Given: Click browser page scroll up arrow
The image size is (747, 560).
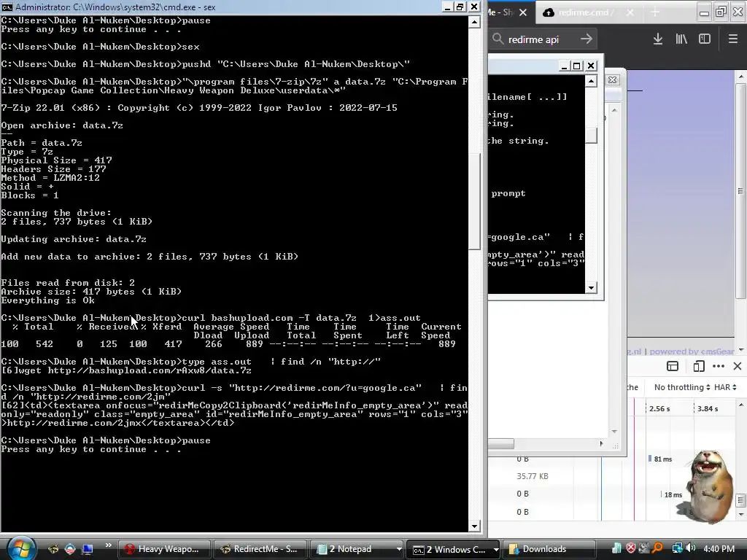Looking at the screenshot, I should 741,76.
